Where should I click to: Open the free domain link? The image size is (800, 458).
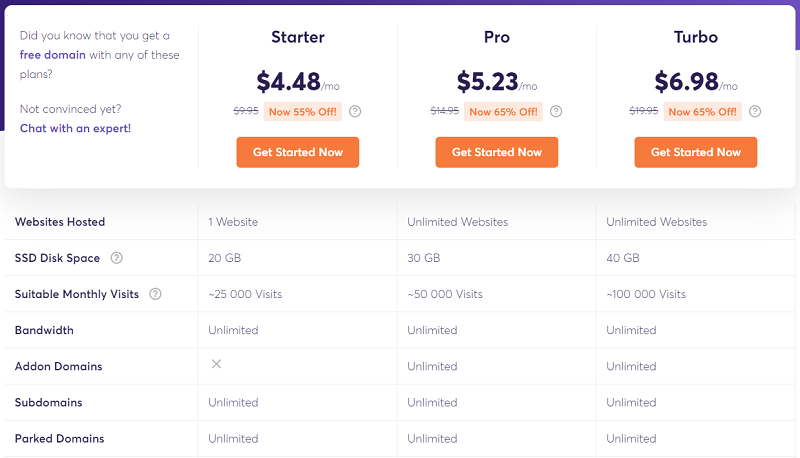53,55
